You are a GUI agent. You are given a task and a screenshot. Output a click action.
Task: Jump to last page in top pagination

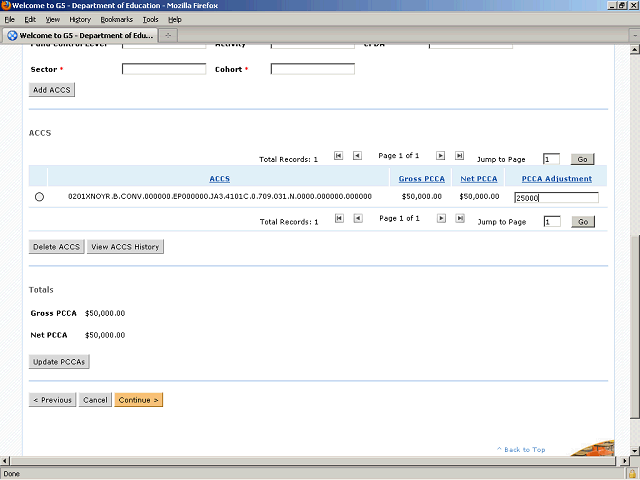pos(459,156)
